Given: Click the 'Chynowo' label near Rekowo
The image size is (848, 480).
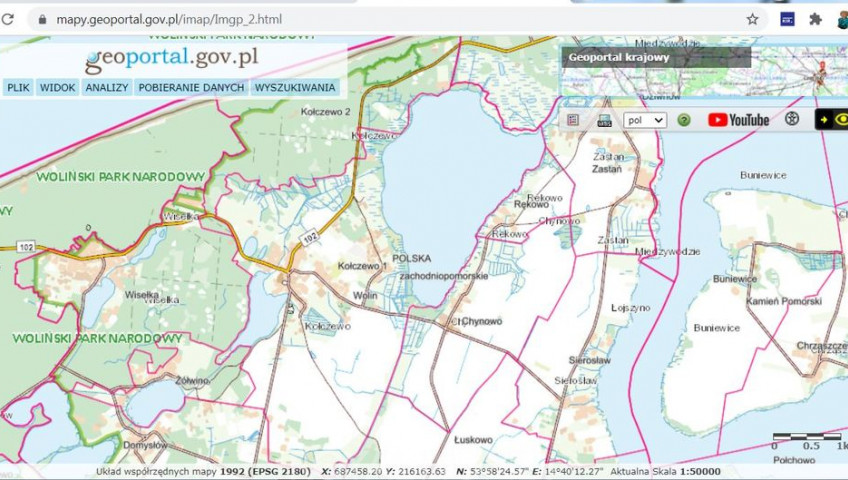Looking at the screenshot, I should (x=559, y=221).
